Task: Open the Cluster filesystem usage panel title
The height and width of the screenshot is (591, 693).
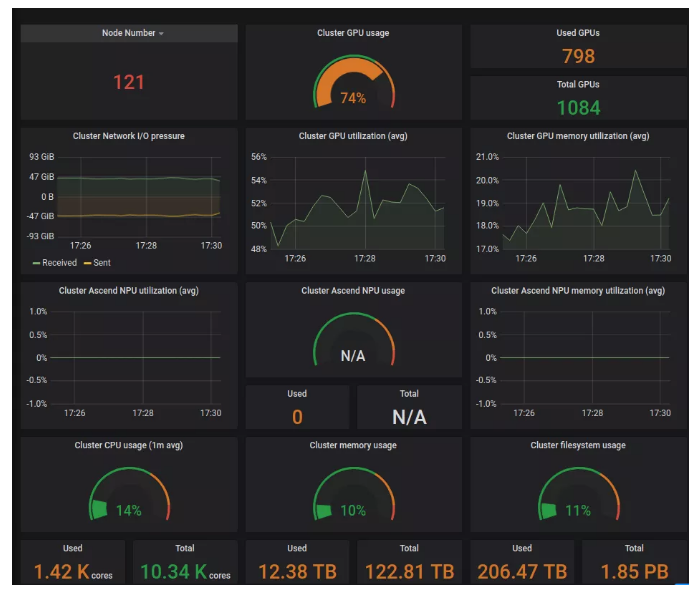Action: pos(578,445)
